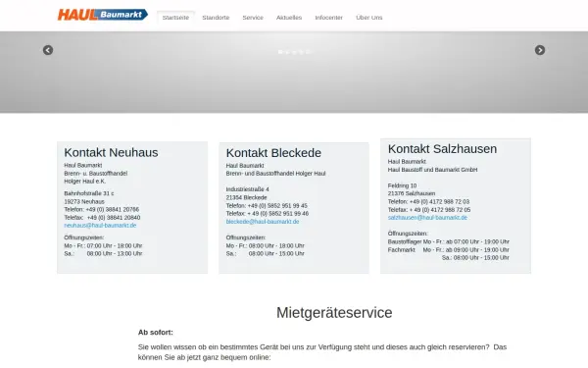This screenshot has width=588, height=368.
Task: Click Neuhaus phone '+49 (0) 38841 20766'
Action: point(112,210)
